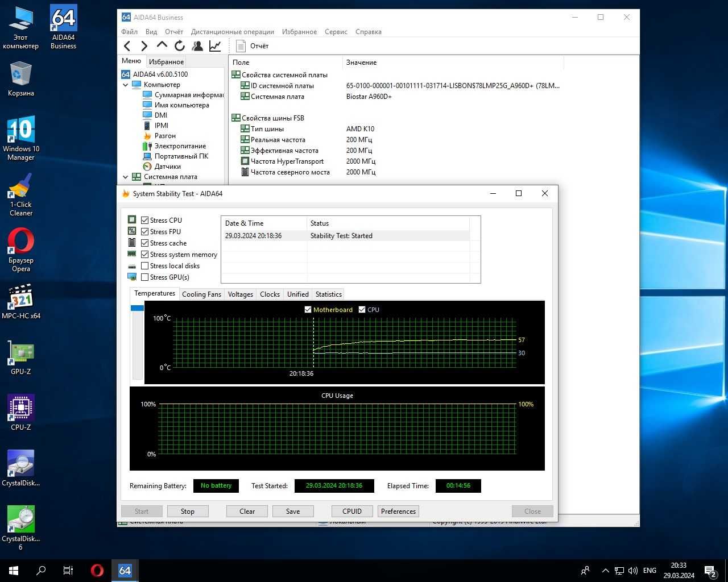The image size is (728, 582).
Task: Show hidden tray icons chevron
Action: coord(605,571)
